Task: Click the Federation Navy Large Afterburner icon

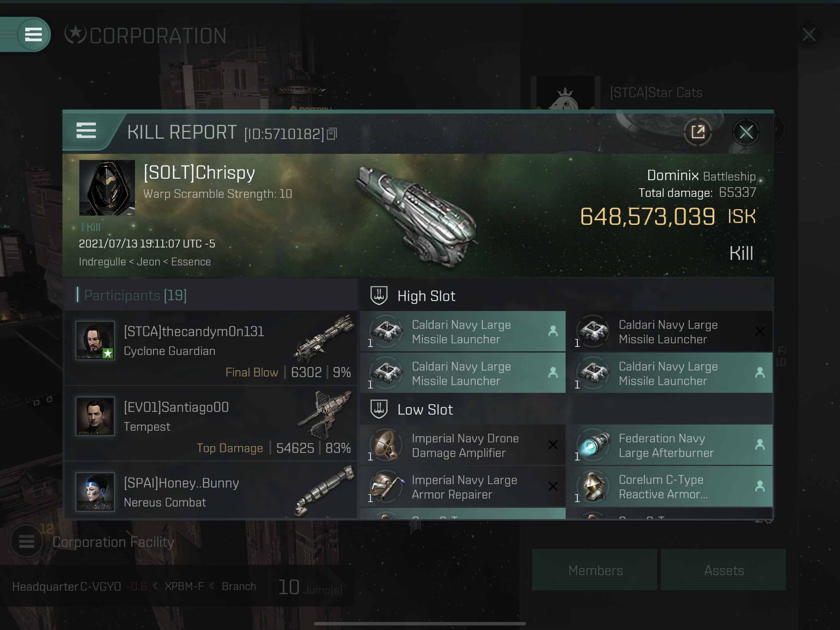Action: click(593, 445)
